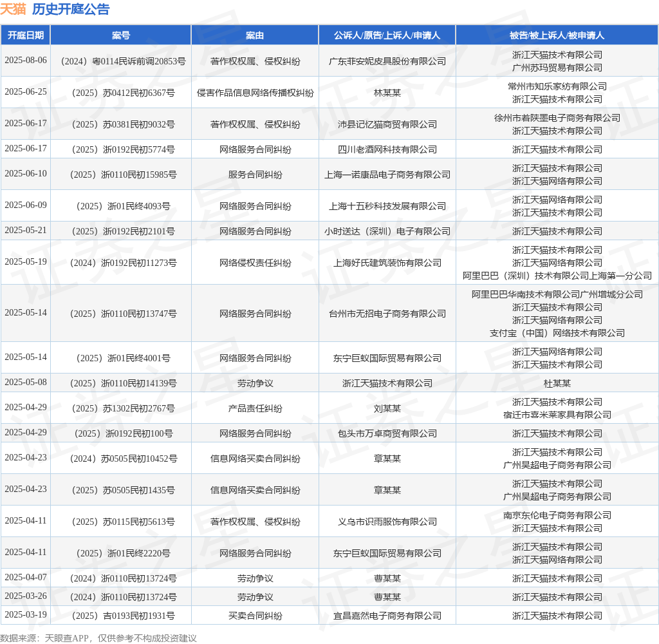Select case number 苏0381民初9032号

pos(139,124)
